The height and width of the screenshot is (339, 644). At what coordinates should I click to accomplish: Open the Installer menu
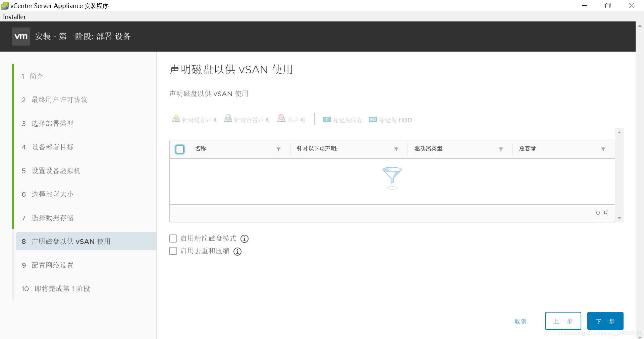pos(14,17)
